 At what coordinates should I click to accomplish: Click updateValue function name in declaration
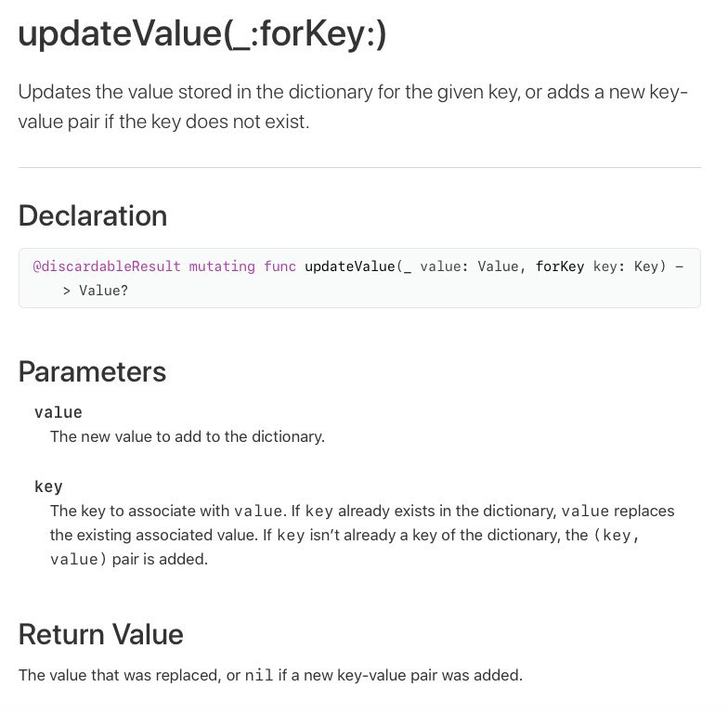(349, 266)
